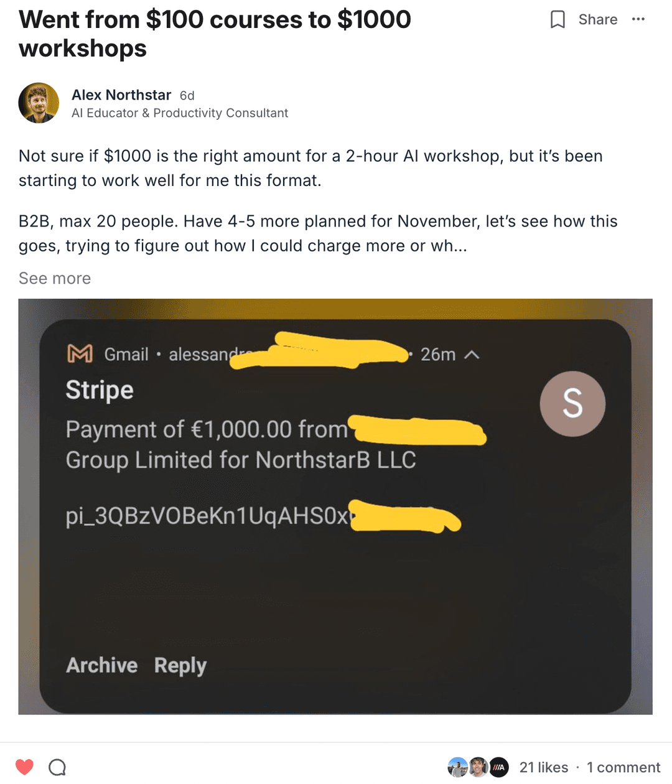672x784 pixels.
Task: Click the comment speech bubble icon
Action: point(57,767)
